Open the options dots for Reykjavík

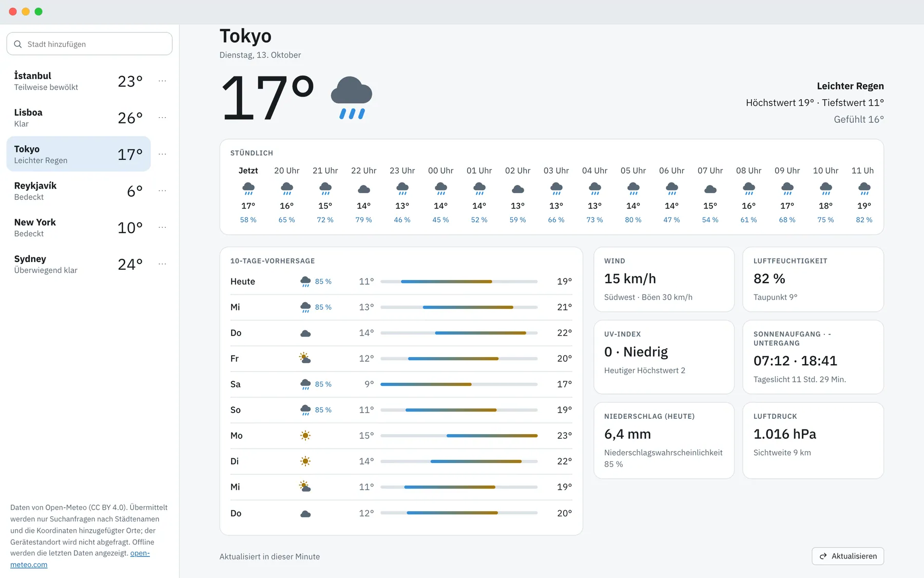point(162,191)
